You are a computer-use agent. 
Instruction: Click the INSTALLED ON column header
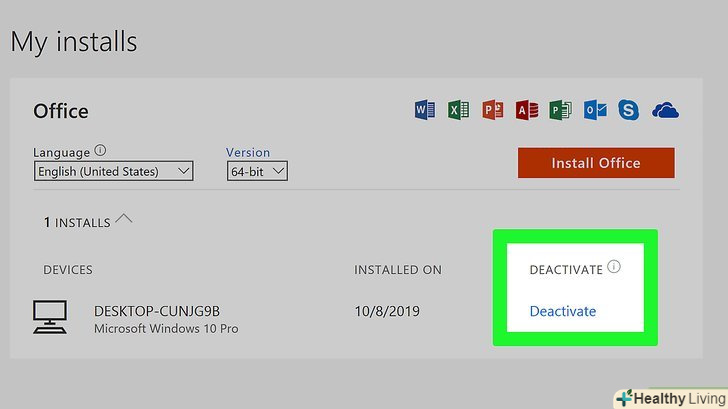398,270
